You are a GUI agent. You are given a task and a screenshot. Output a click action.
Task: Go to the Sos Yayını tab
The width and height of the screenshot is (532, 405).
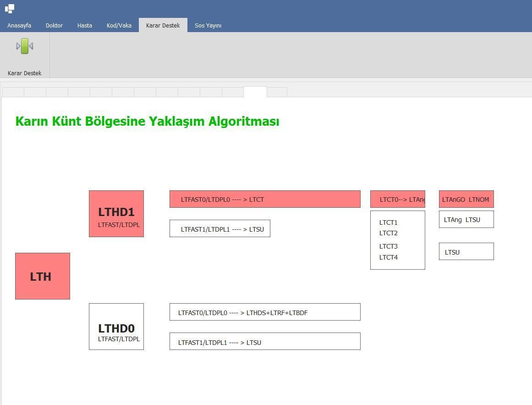(x=208, y=25)
